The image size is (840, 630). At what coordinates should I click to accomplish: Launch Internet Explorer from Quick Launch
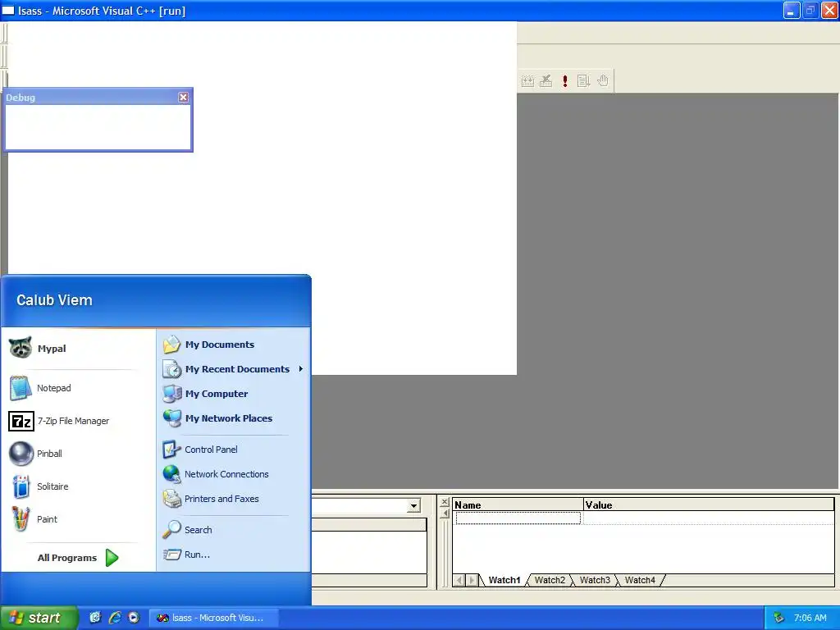coord(115,618)
